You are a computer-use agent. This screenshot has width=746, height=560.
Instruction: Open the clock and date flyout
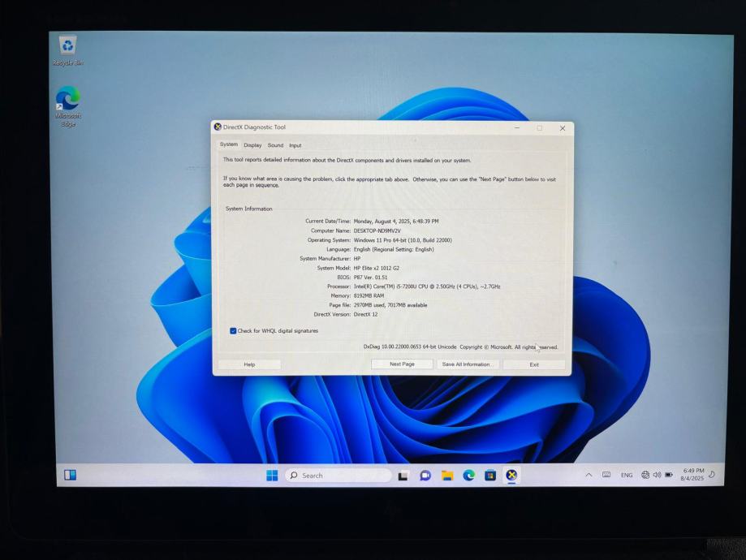692,474
